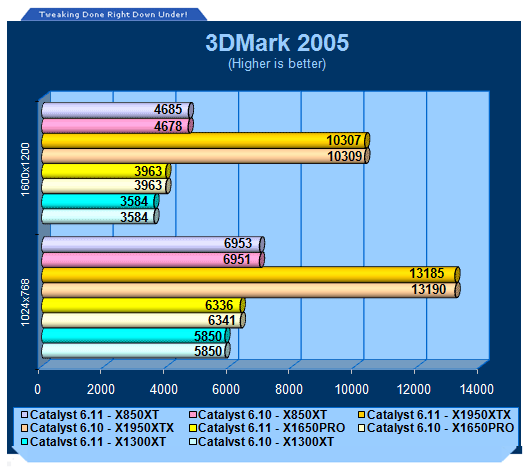Click legend text 'Catalyst 6.11 - X1650PRO'
This screenshot has height=476, width=528.
coord(272,428)
